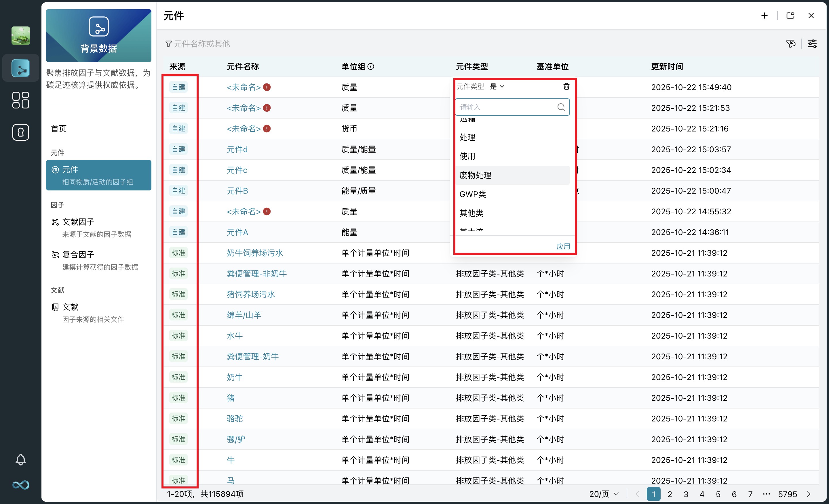Expand the 是 condition dropdown
Screen dimensions: 829x504
pyautogui.click(x=497, y=86)
